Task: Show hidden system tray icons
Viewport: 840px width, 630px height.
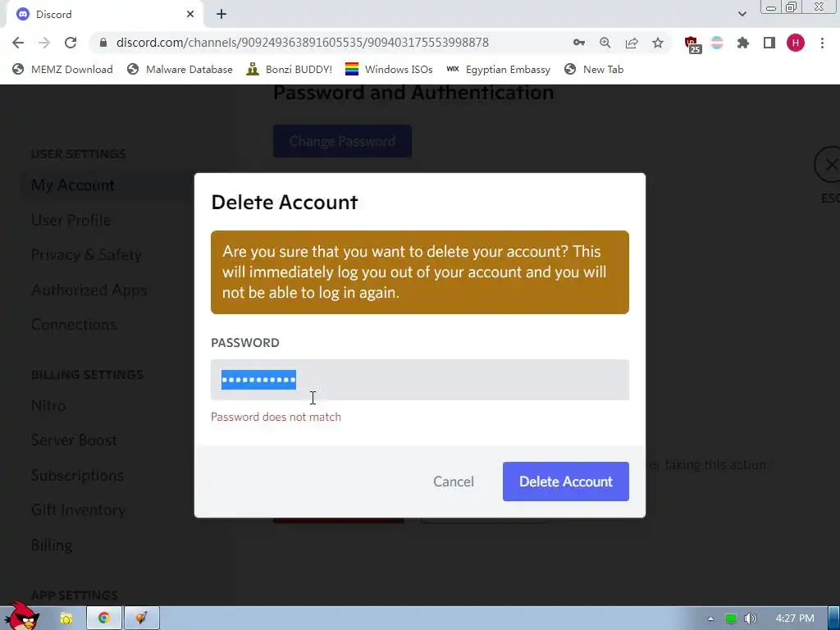Action: [710, 619]
